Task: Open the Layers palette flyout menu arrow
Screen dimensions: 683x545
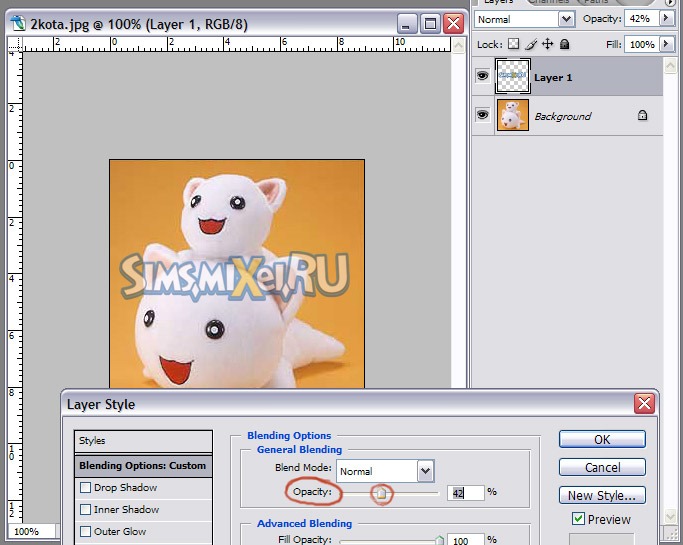Action: 670,3
